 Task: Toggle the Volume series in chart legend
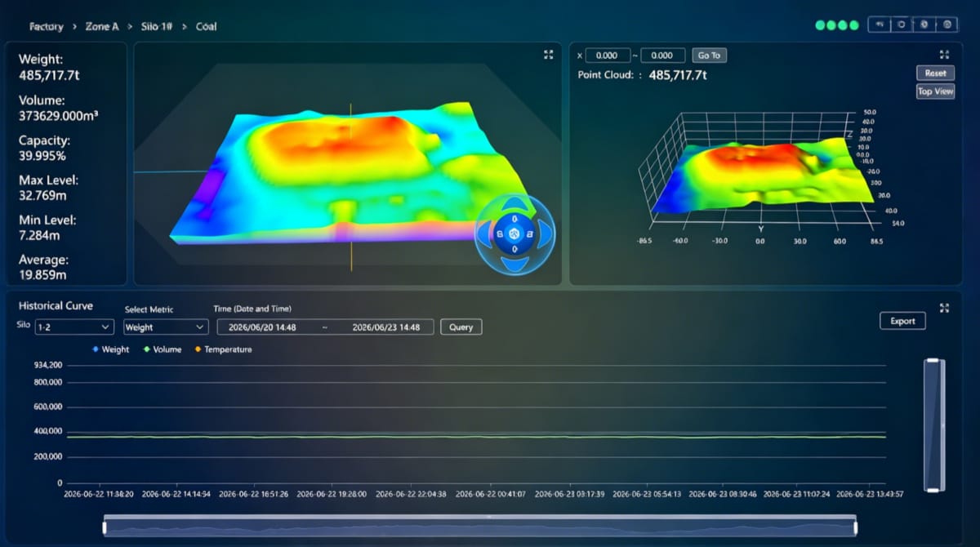click(162, 349)
